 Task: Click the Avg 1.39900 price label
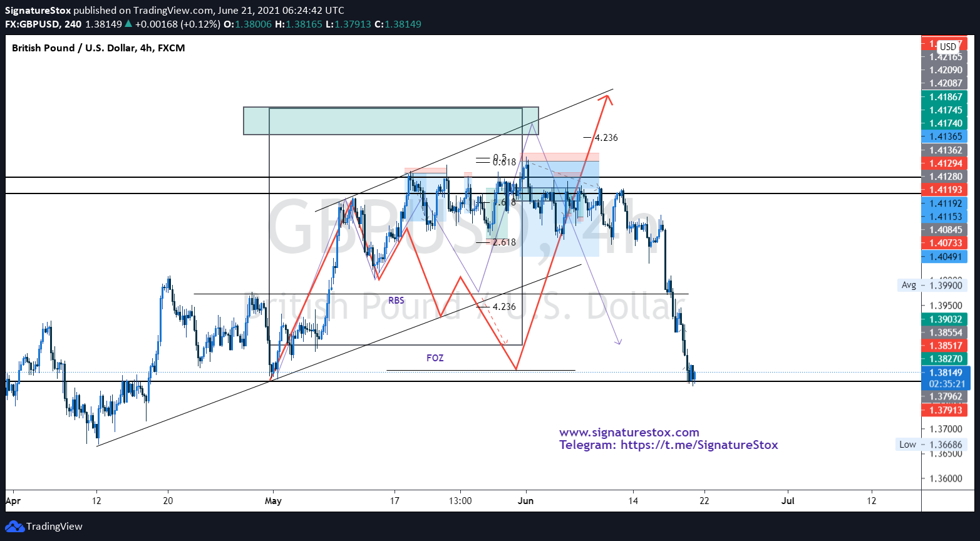(931, 285)
